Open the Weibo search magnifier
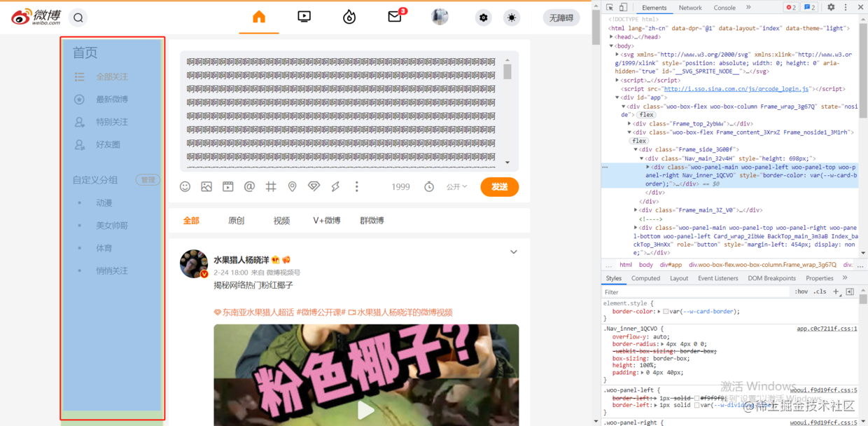 tap(78, 18)
